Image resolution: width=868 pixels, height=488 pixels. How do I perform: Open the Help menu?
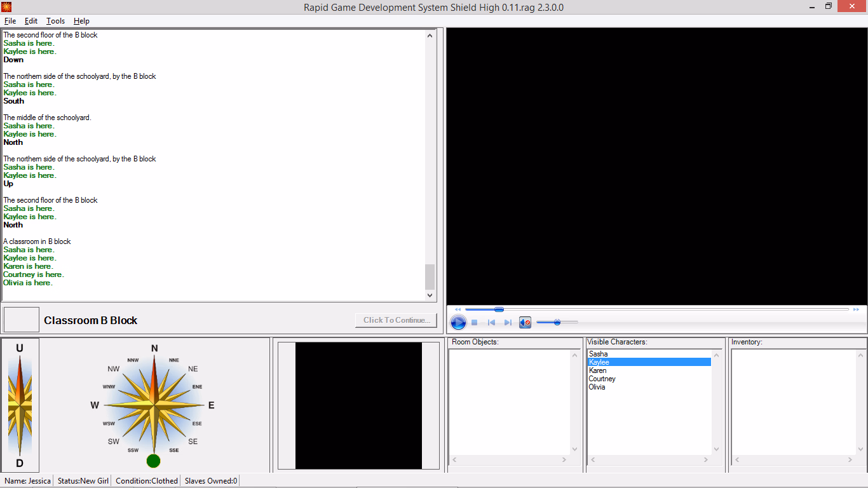tap(81, 21)
